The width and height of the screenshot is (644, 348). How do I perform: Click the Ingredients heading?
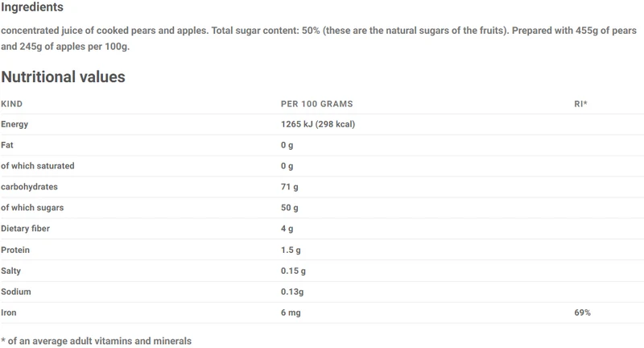point(32,7)
